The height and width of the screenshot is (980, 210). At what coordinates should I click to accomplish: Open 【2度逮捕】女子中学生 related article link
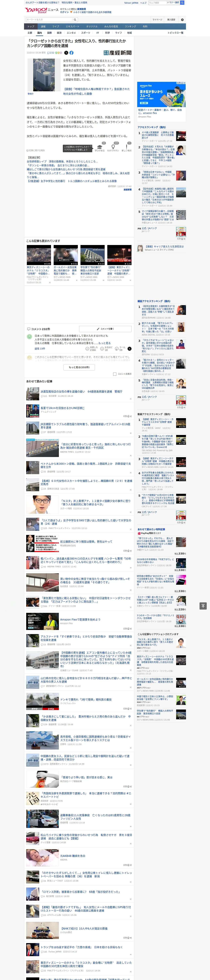click(x=72, y=181)
